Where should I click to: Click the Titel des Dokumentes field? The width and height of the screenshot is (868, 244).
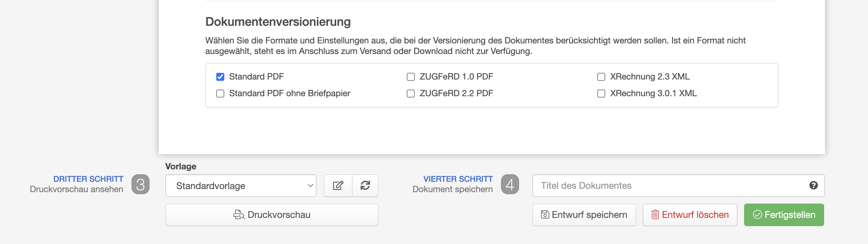coord(671,186)
